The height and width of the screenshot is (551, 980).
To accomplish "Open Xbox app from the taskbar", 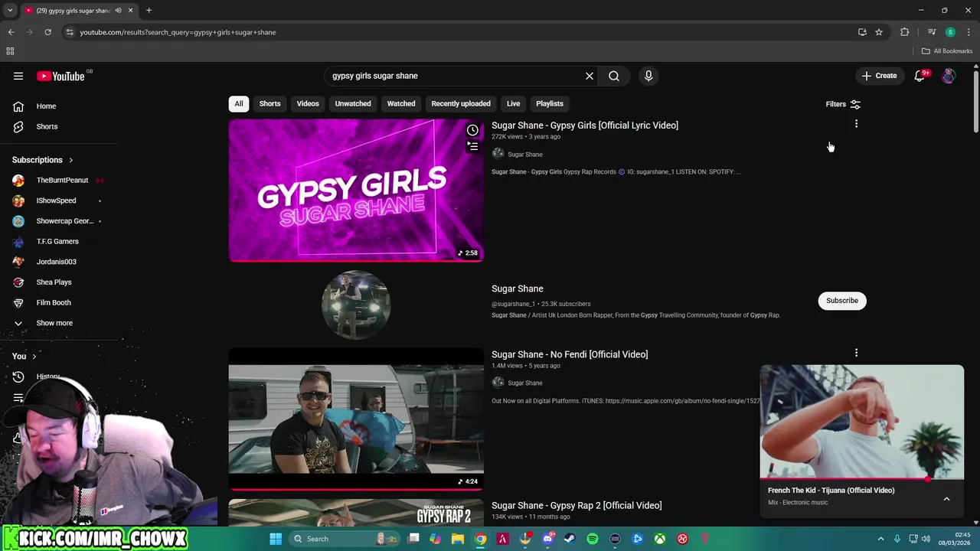I will [x=660, y=539].
